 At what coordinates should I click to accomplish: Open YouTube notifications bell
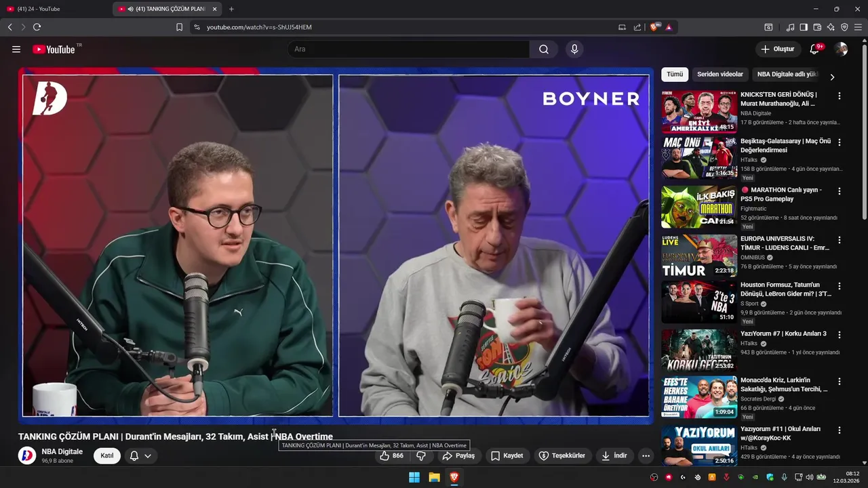(815, 49)
